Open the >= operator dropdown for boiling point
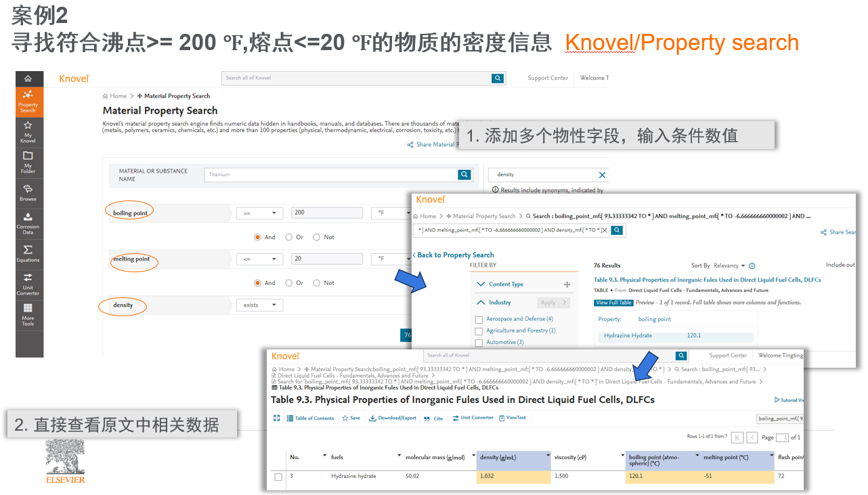Image resolution: width=868 pixels, height=495 pixels. 259,213
